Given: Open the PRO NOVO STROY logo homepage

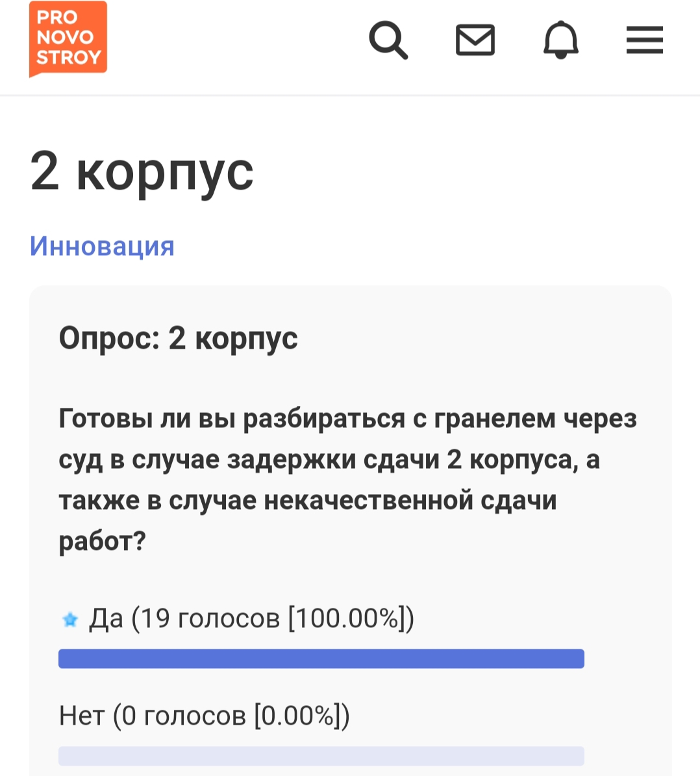Looking at the screenshot, I should coord(68,38).
